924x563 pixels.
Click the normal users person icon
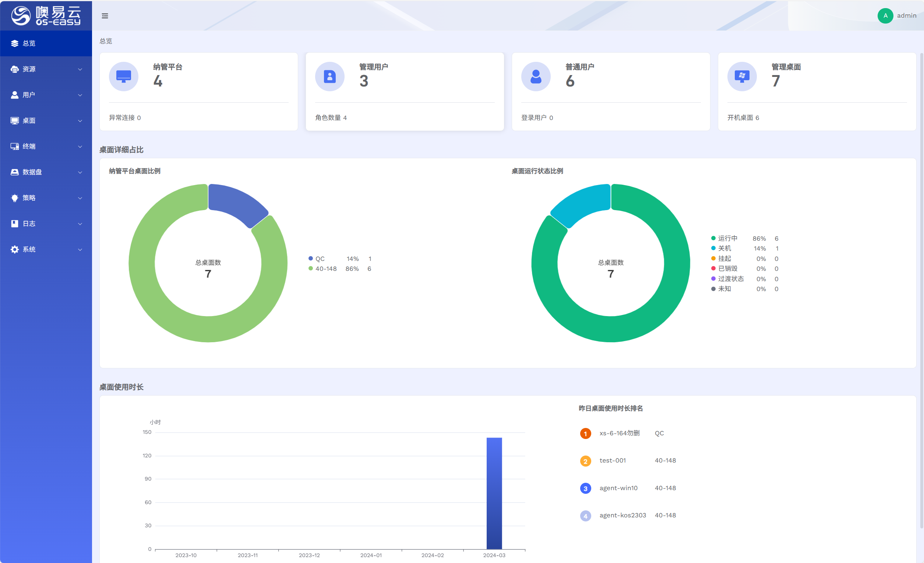click(x=536, y=77)
